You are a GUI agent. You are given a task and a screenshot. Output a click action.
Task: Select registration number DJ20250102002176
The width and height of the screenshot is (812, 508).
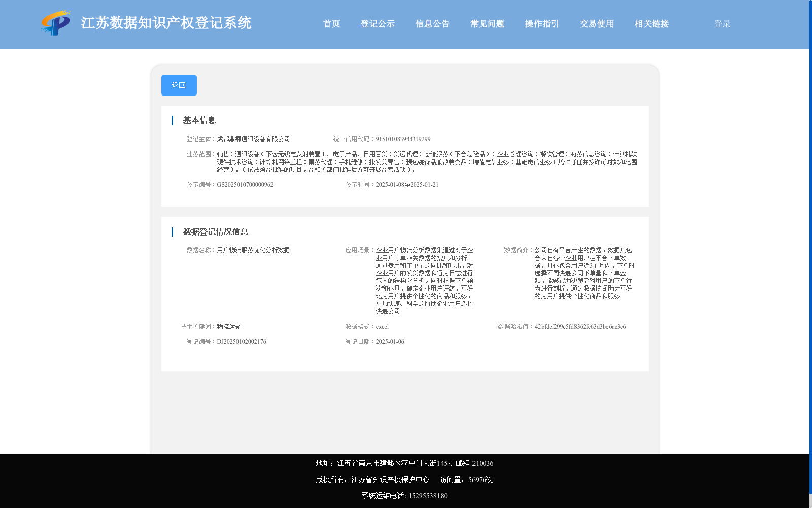tap(242, 342)
